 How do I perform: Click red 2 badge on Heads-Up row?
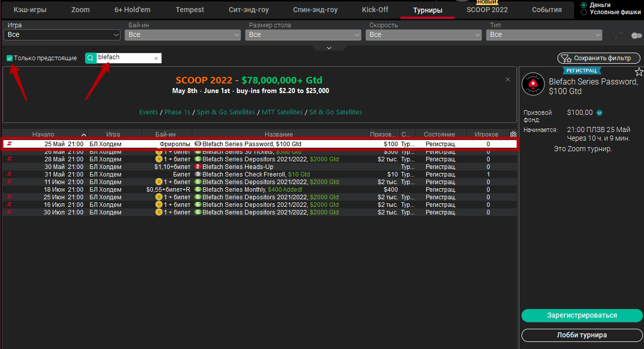click(x=198, y=166)
